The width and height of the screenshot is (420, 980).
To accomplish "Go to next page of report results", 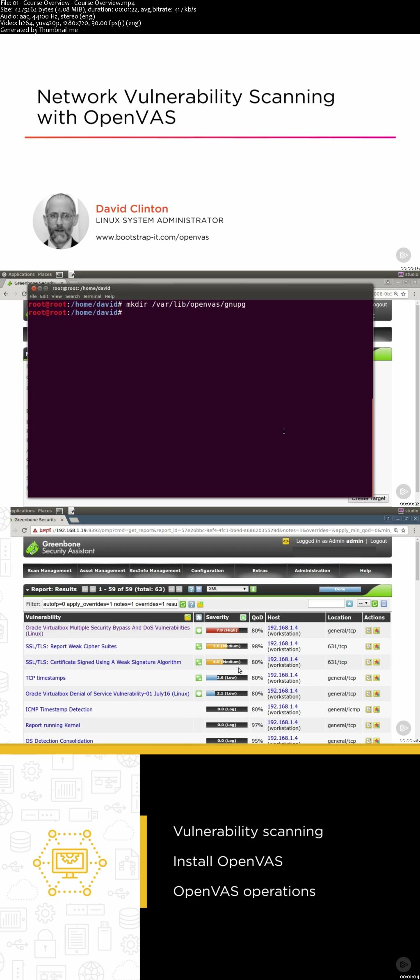I will [x=171, y=589].
